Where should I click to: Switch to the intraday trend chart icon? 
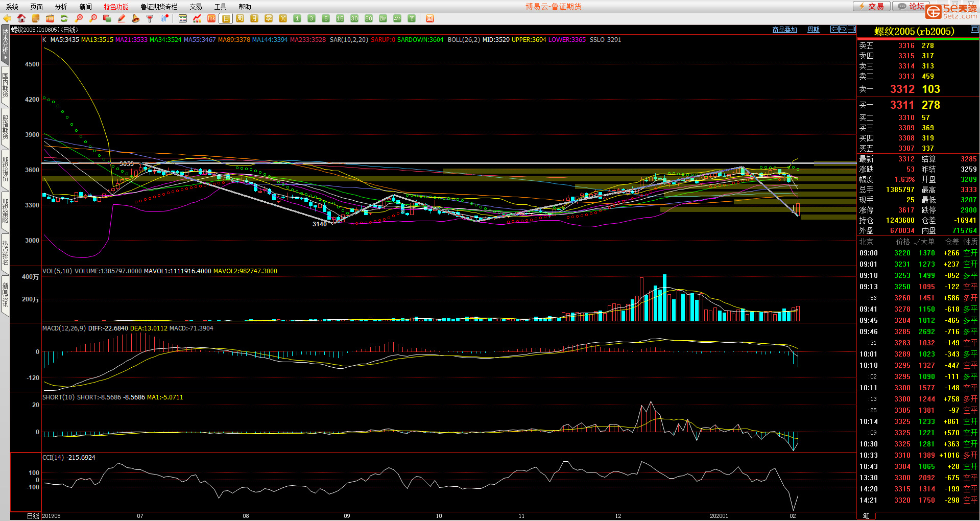click(197, 18)
